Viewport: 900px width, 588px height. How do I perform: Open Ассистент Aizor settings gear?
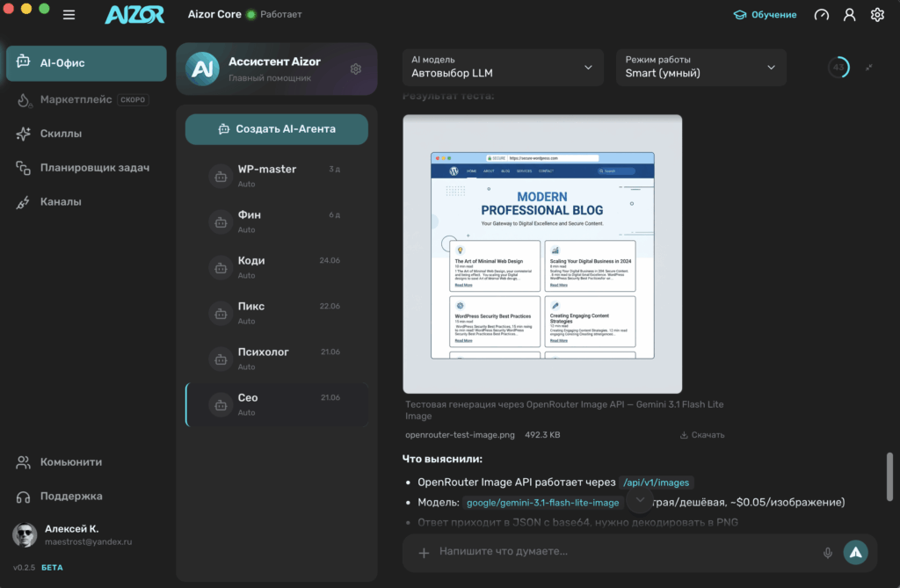tap(356, 69)
